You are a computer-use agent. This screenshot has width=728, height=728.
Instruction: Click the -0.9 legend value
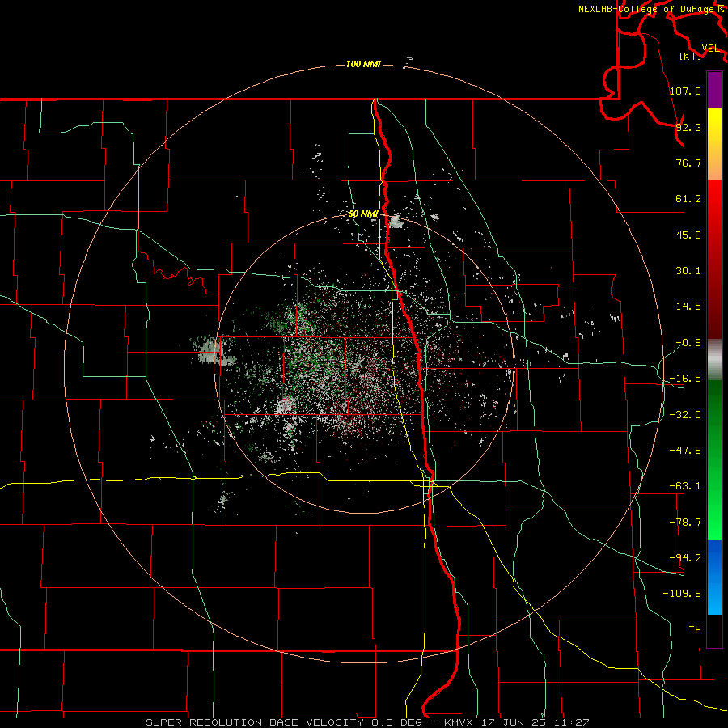click(x=688, y=343)
